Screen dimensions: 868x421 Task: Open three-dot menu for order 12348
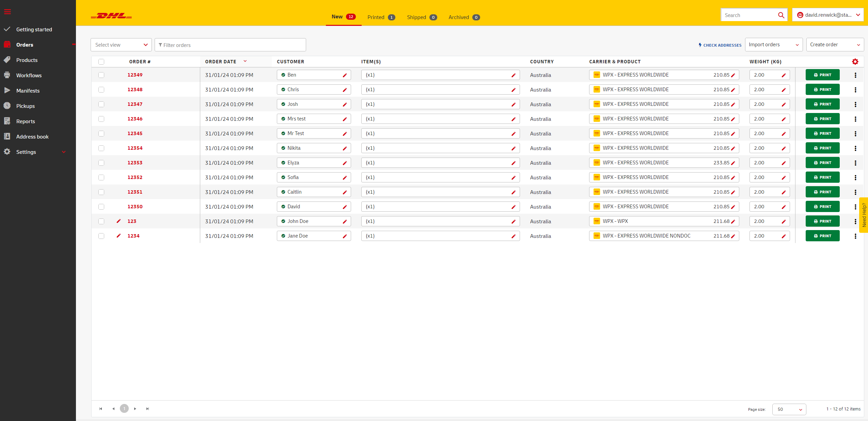click(855, 90)
